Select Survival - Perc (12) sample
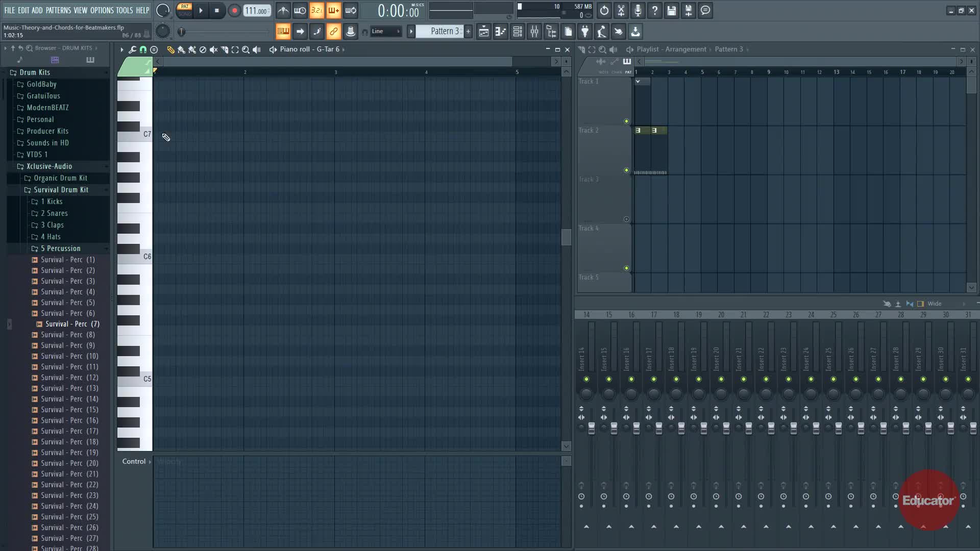980x551 pixels. point(69,378)
